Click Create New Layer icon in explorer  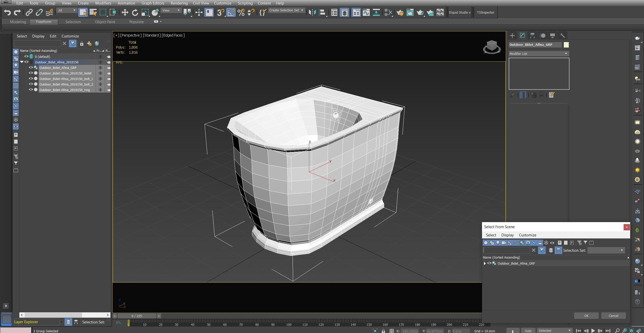click(89, 44)
